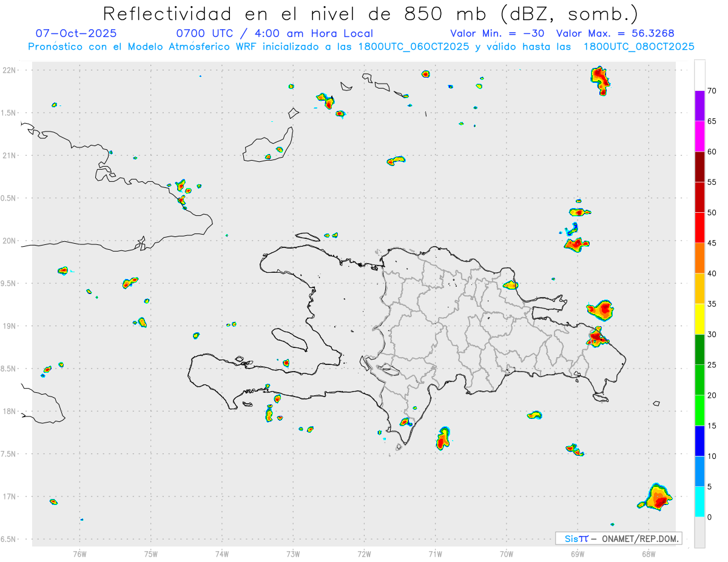Click the "21N" latitude axis label
Image resolution: width=728 pixels, height=562 pixels.
[10, 155]
